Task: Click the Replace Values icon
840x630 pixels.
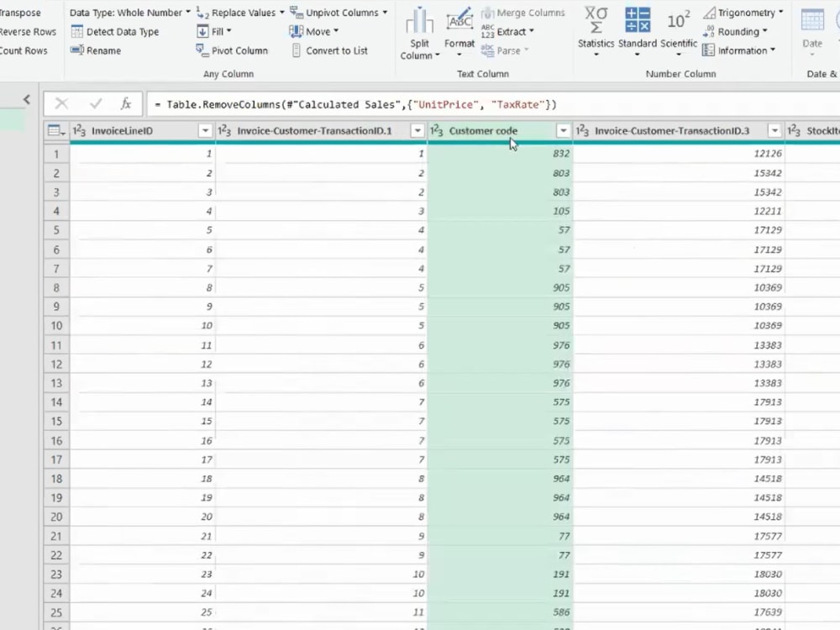Action: tap(202, 13)
